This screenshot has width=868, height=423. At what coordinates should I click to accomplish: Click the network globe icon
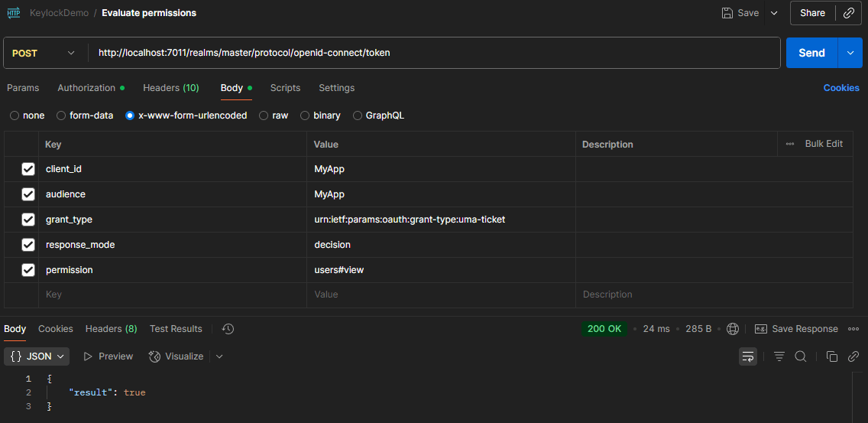click(x=733, y=329)
